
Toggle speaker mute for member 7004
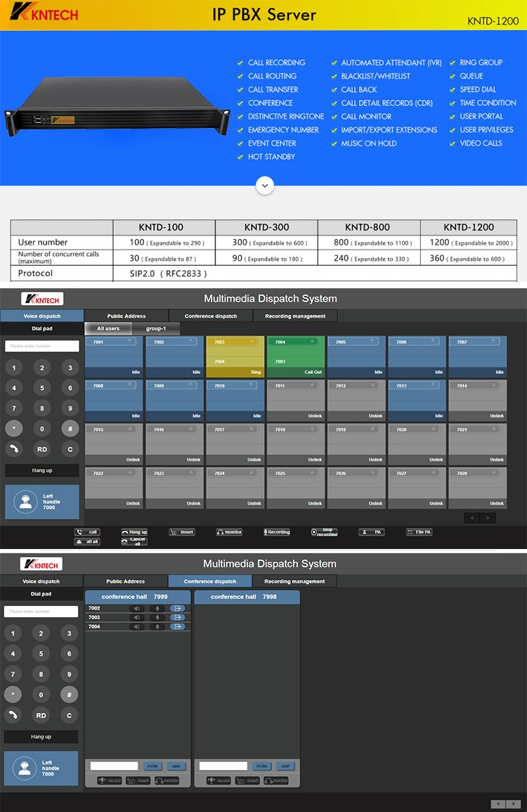coord(137,626)
